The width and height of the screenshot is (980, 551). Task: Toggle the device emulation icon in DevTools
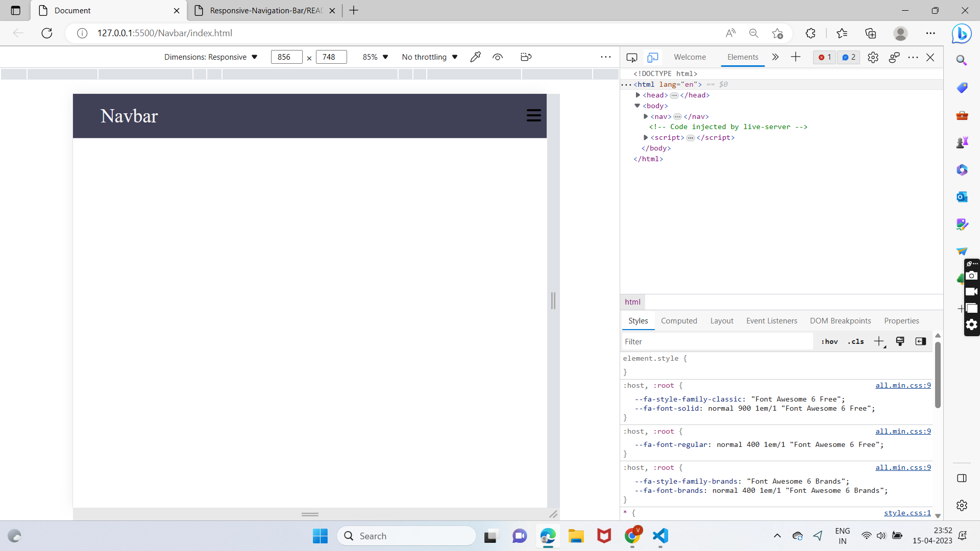click(x=653, y=57)
